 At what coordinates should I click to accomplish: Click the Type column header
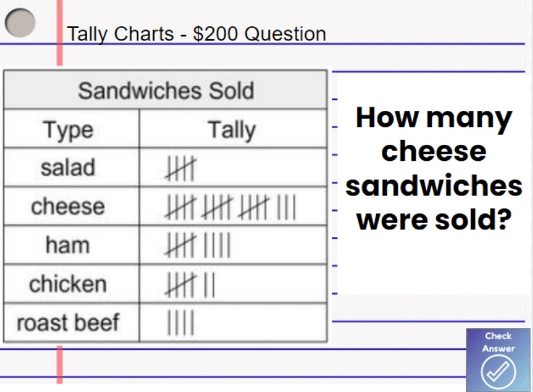68,130
